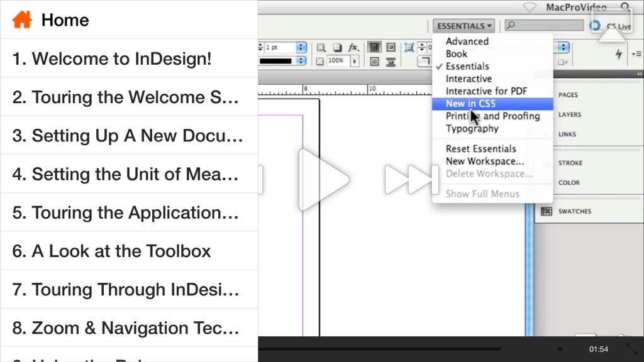
Task: Click the apply effect to object icon
Action: point(321,48)
